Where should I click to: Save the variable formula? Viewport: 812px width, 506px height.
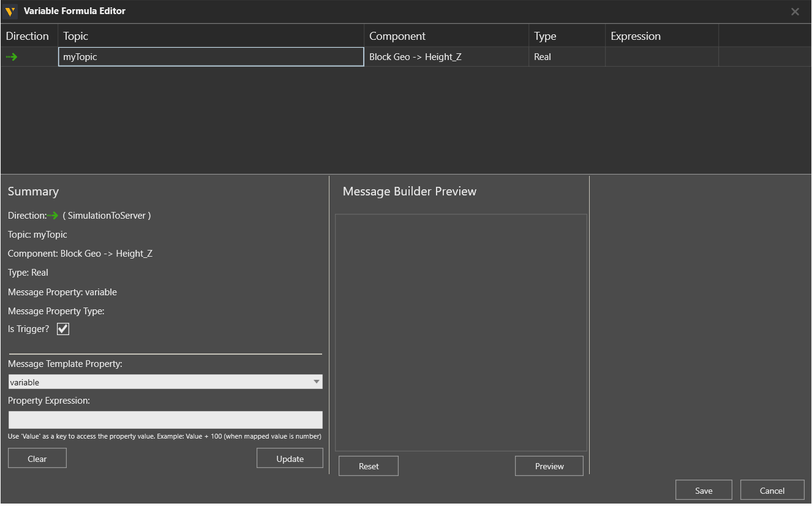(704, 490)
